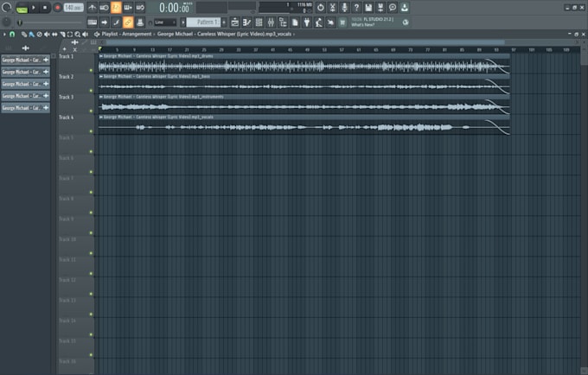Click the step editing arrow icon
The image size is (588, 375).
(105, 22)
